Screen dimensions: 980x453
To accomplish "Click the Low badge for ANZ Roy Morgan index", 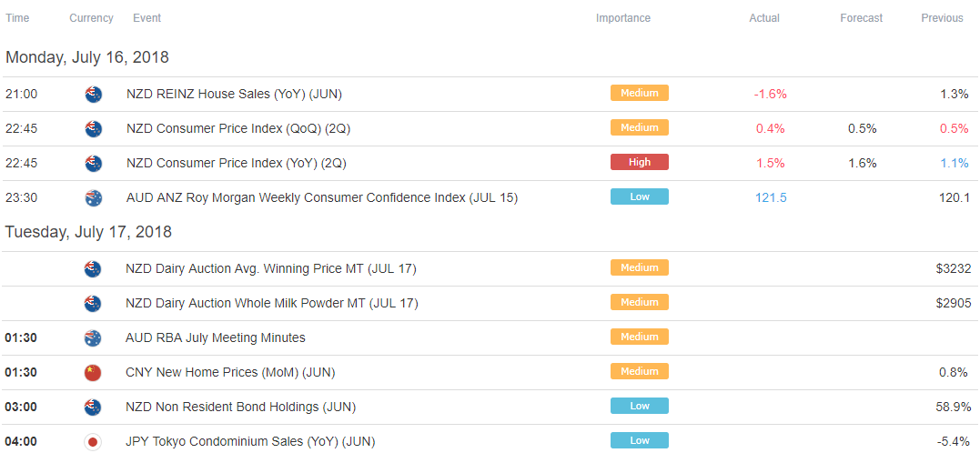I will 640,196.
